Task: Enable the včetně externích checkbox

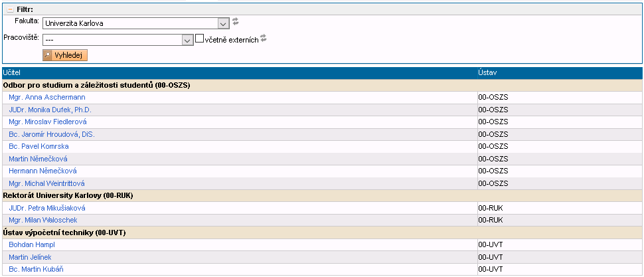Action: click(199, 39)
